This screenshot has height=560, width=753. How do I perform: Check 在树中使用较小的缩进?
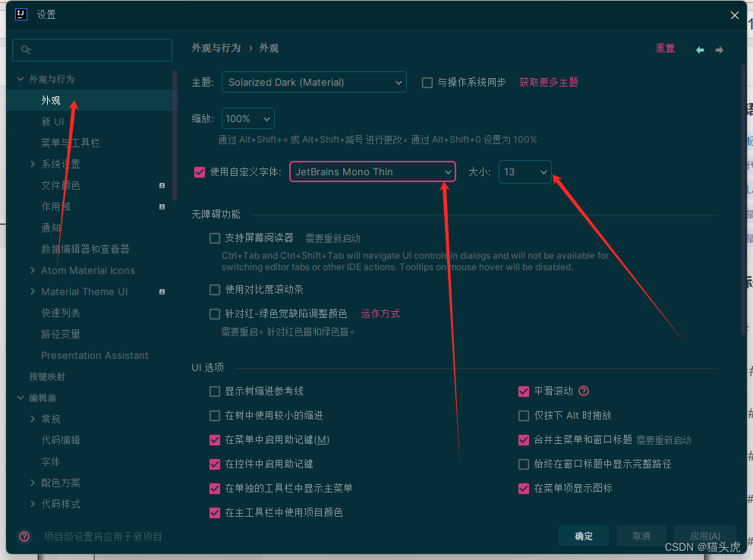pos(215,416)
